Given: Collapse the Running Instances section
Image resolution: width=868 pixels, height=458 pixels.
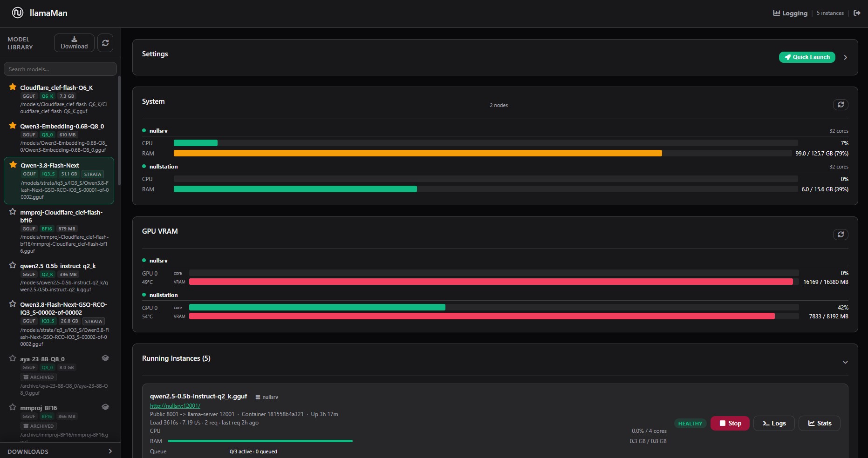Looking at the screenshot, I should [x=846, y=363].
